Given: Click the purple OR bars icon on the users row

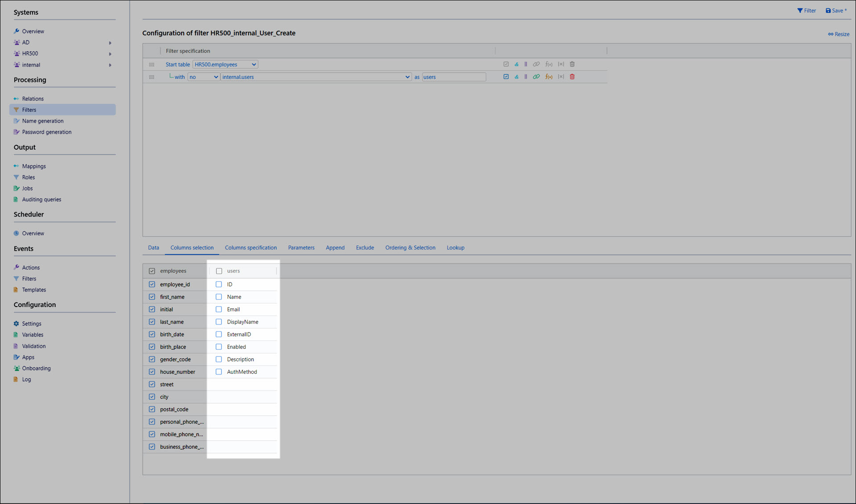Looking at the screenshot, I should click(526, 77).
